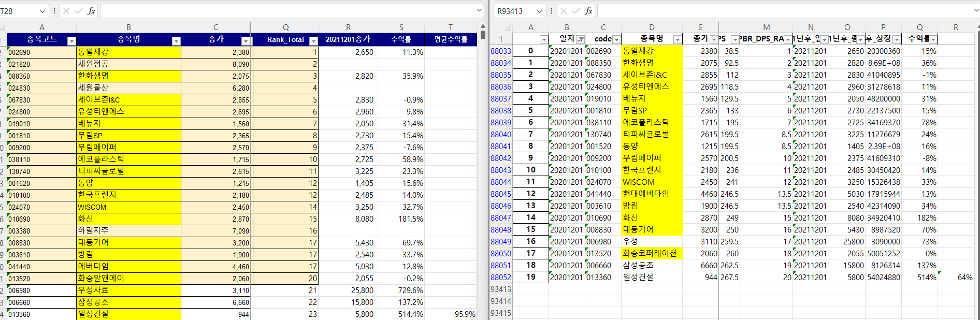Image resolution: width=980 pixels, height=320 pixels.
Task: Select column B header in left window
Action: coord(128,27)
